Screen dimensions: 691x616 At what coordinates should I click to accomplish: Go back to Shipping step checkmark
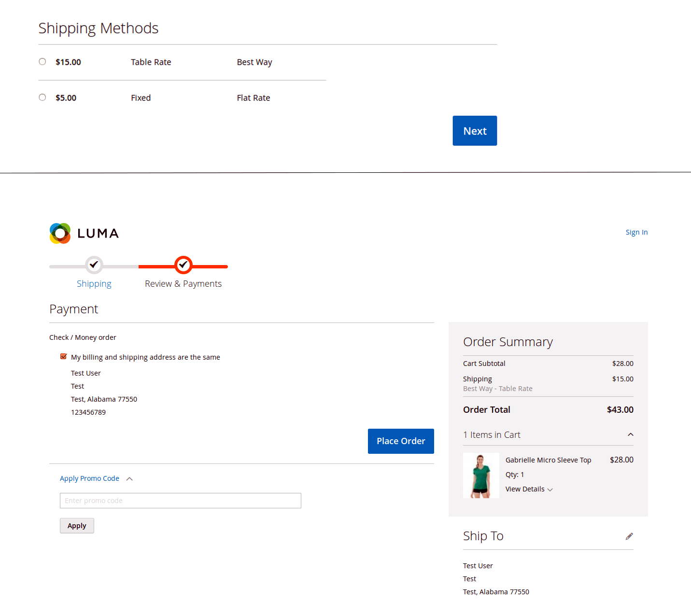point(94,265)
